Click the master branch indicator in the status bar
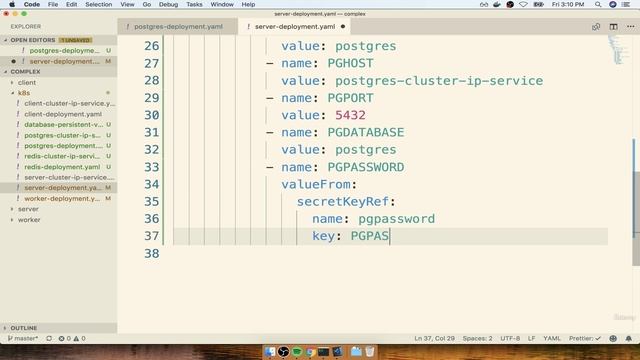The height and width of the screenshot is (360, 640). pos(23,338)
